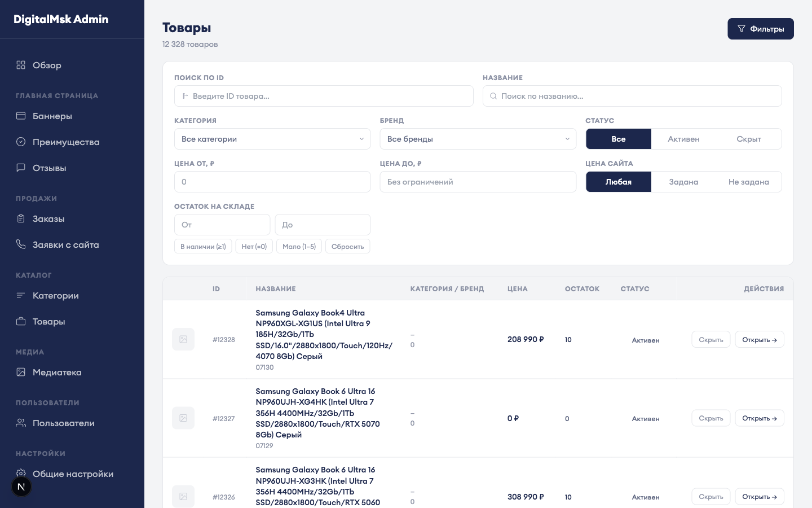Select site price option Любая
Screen dimensions: 812x508
click(x=619, y=182)
